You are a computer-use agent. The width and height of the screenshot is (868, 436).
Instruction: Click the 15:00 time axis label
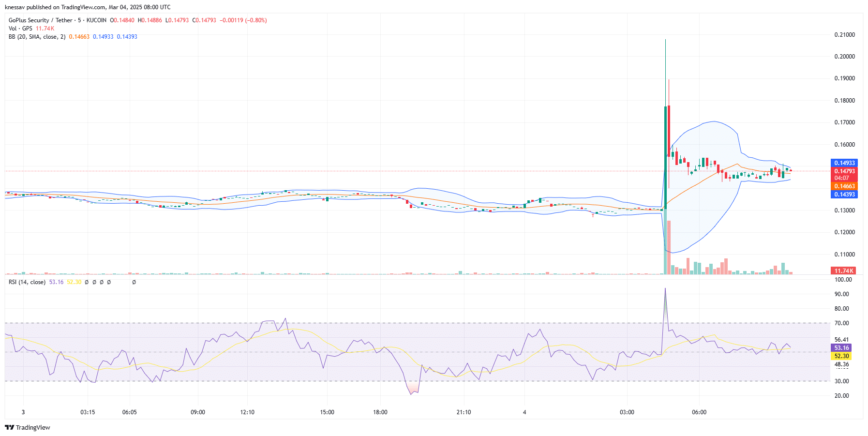pos(327,412)
